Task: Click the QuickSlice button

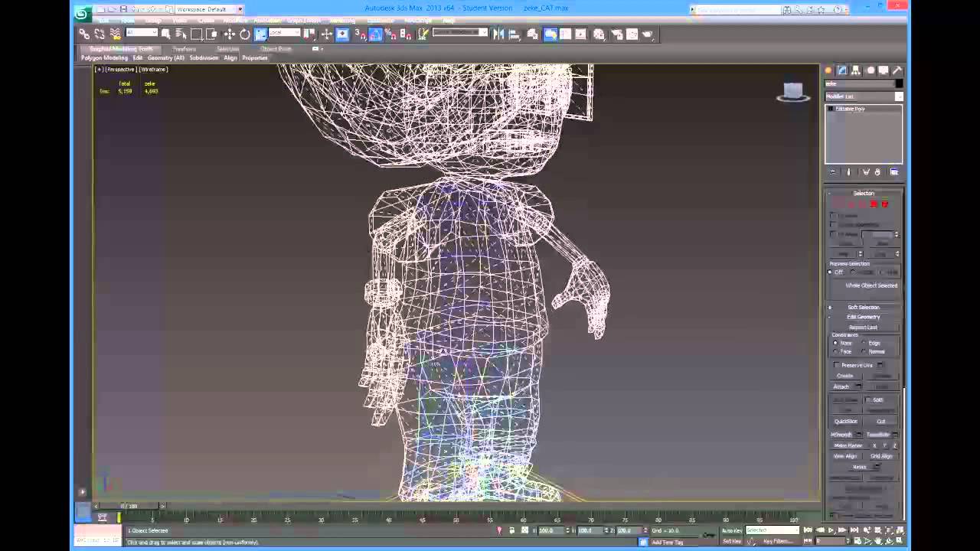Action: tap(846, 422)
